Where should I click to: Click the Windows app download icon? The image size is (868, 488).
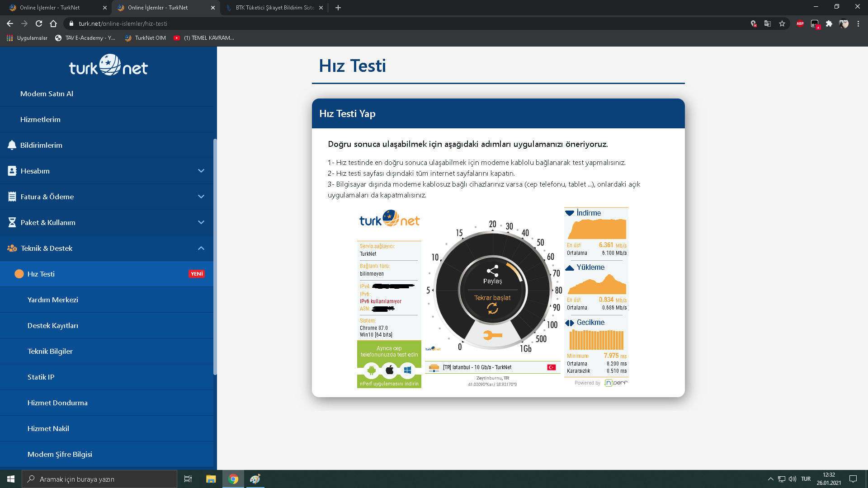pos(407,371)
